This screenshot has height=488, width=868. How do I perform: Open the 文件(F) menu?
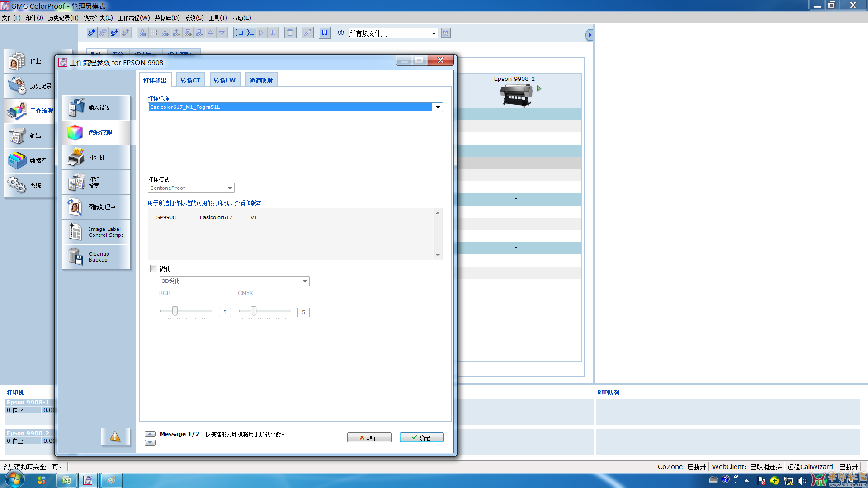[11, 18]
